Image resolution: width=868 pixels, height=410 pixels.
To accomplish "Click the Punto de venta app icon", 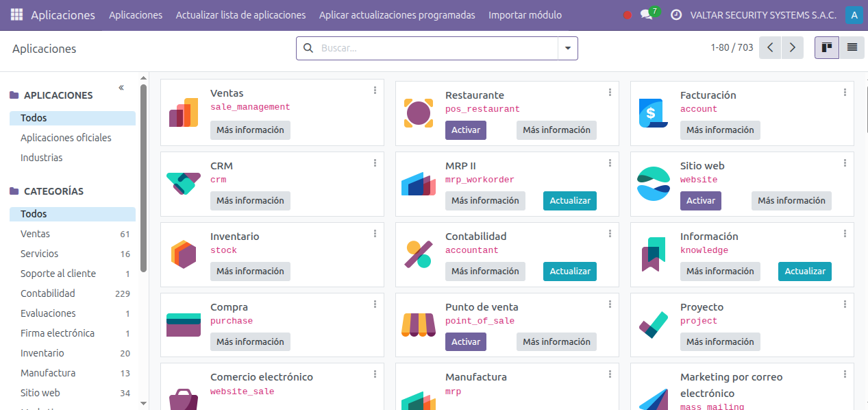I will [x=419, y=325].
